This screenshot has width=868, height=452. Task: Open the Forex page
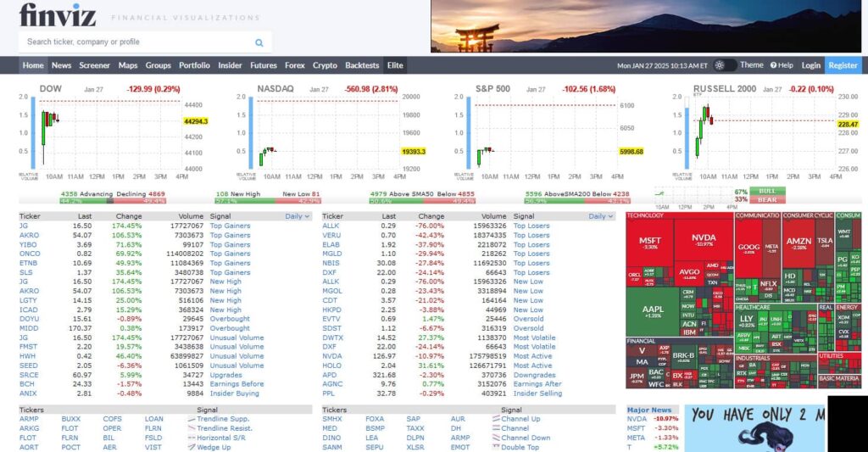(x=294, y=65)
